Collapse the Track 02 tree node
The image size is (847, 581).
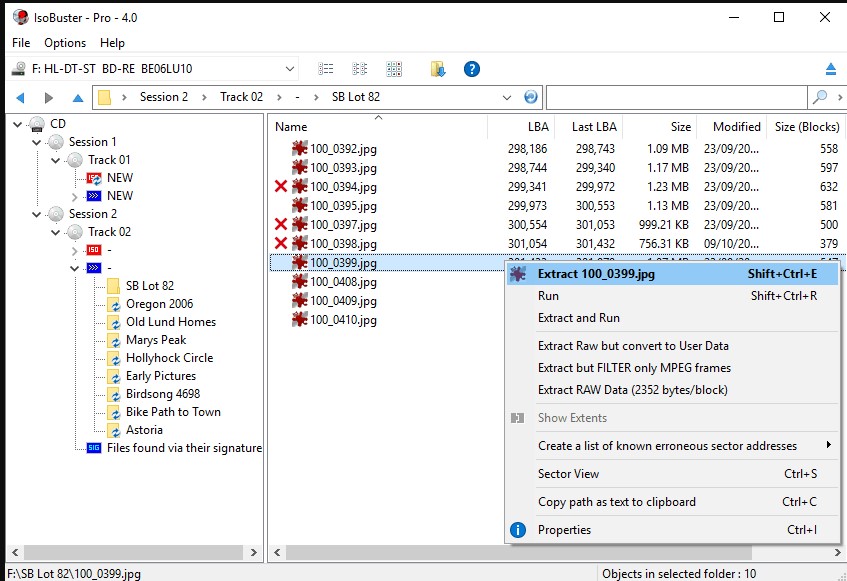point(56,232)
